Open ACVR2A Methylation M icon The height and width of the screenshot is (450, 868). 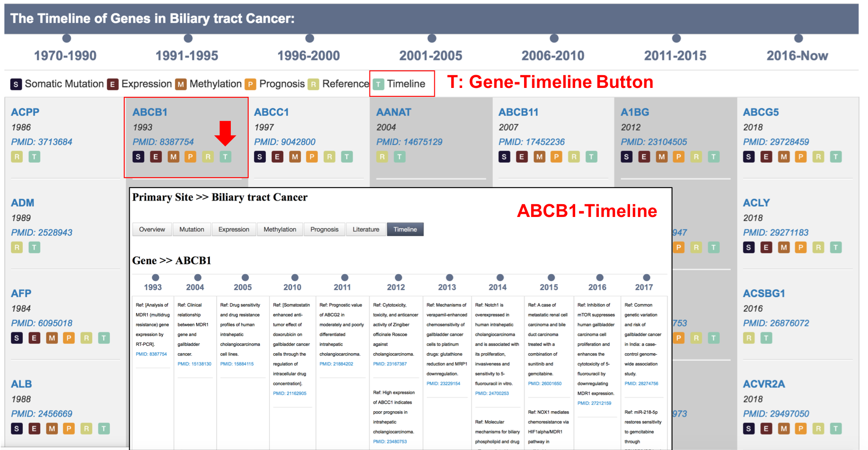point(784,429)
